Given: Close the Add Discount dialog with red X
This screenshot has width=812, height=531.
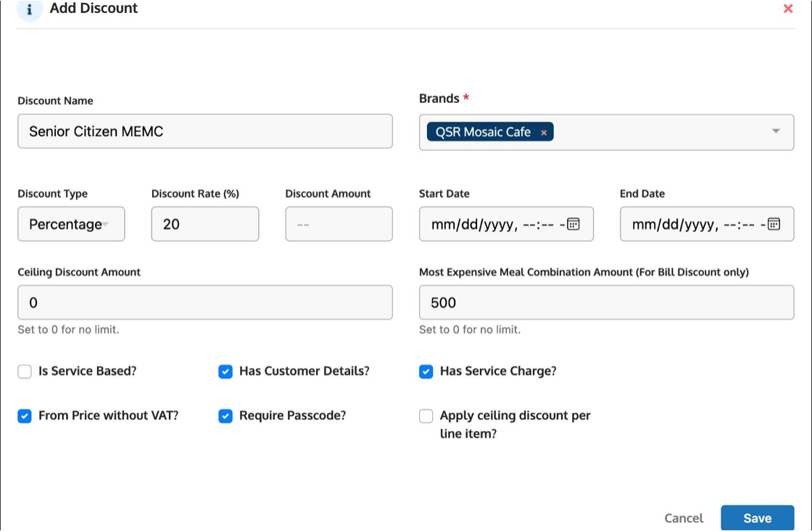Looking at the screenshot, I should click(788, 9).
